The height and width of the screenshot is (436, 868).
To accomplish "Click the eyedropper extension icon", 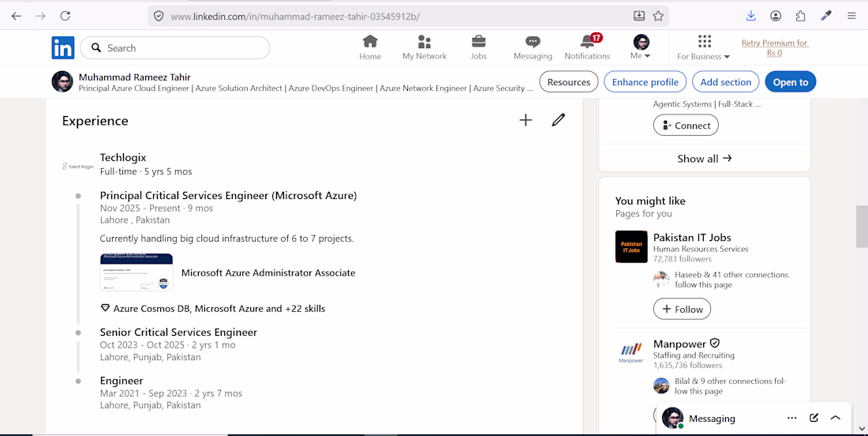I will [826, 16].
